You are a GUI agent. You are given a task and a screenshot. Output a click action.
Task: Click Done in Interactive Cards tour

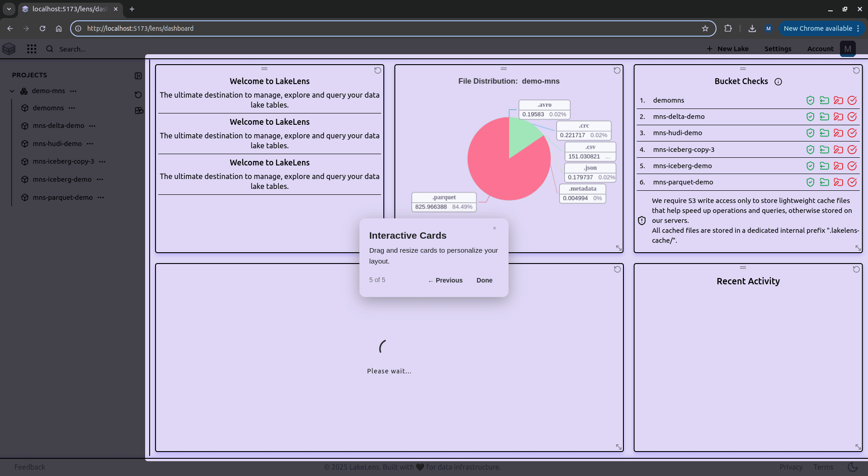tap(484, 280)
